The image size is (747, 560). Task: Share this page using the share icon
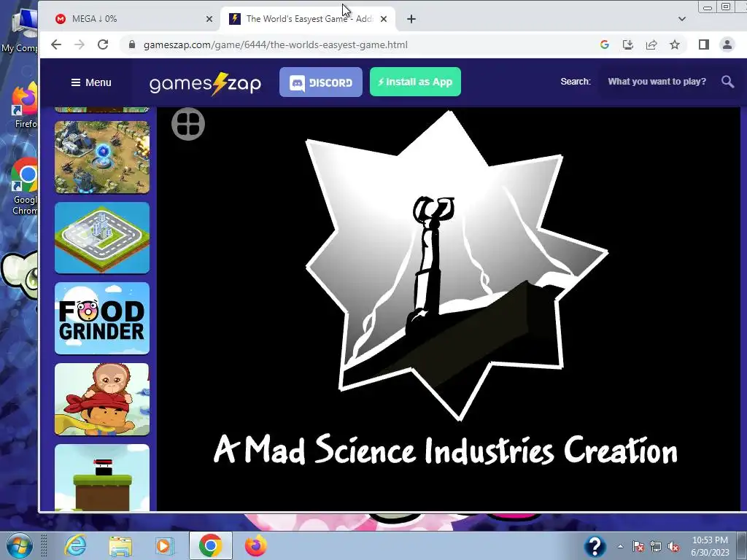click(x=651, y=44)
